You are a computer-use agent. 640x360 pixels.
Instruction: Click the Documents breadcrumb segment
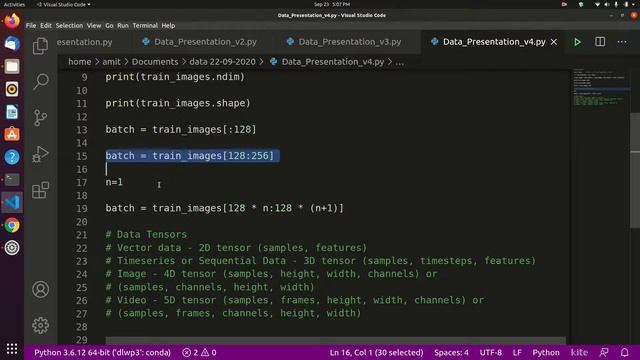155,62
